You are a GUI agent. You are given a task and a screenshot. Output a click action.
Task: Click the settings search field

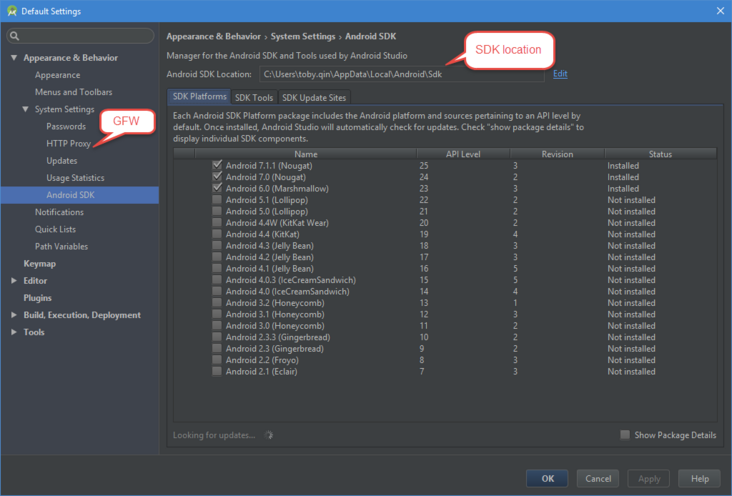[80, 36]
